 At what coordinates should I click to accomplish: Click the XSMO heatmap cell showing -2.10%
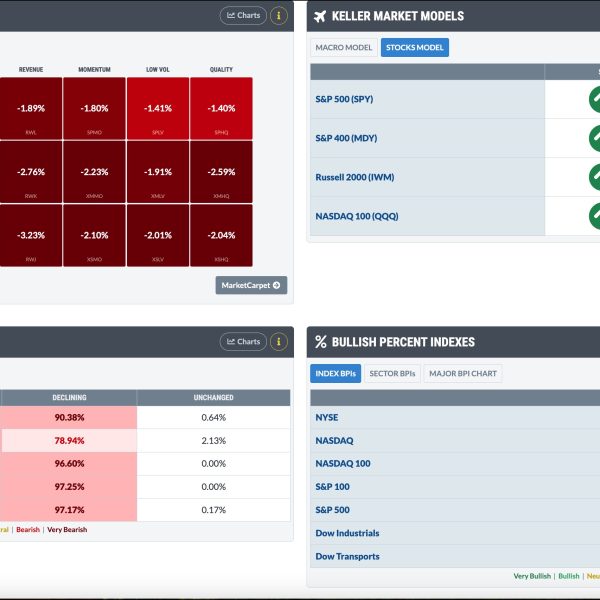[95, 235]
